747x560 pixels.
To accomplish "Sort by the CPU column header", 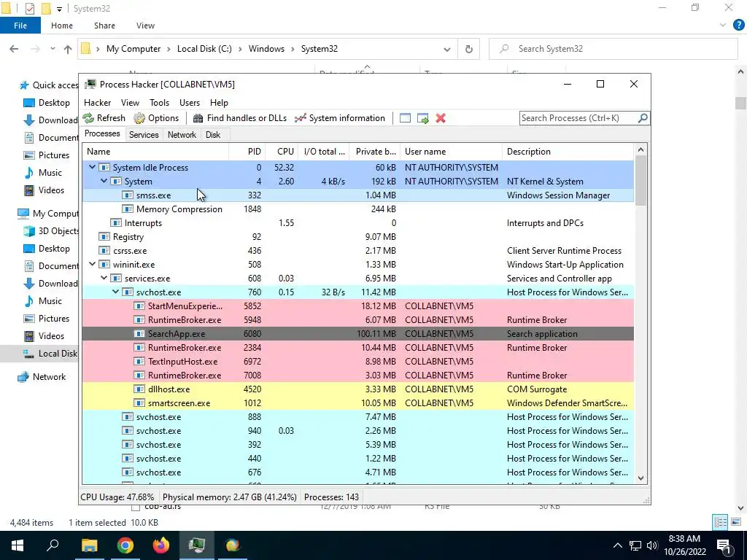I will pos(282,152).
